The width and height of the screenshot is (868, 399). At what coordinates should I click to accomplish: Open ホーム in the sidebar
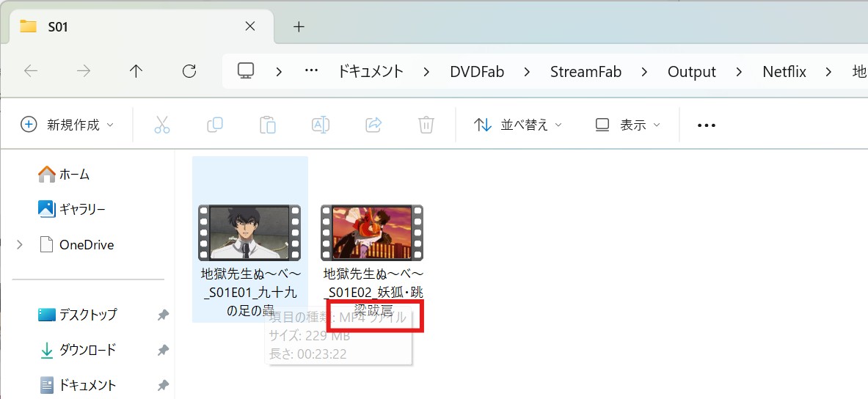pos(64,175)
